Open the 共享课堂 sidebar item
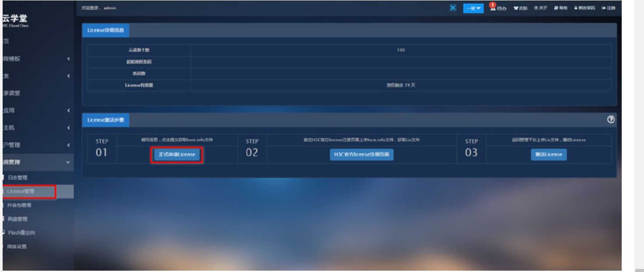644x272 pixels. pyautogui.click(x=12, y=93)
